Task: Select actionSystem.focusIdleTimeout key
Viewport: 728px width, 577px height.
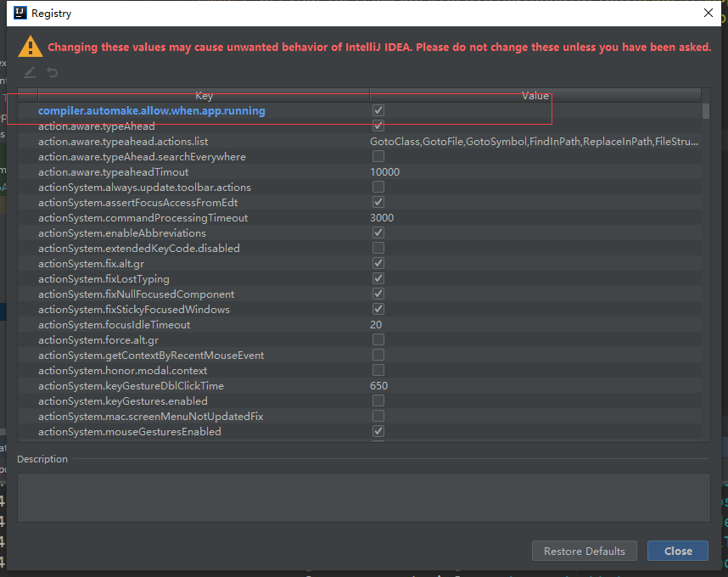Action: click(x=115, y=325)
